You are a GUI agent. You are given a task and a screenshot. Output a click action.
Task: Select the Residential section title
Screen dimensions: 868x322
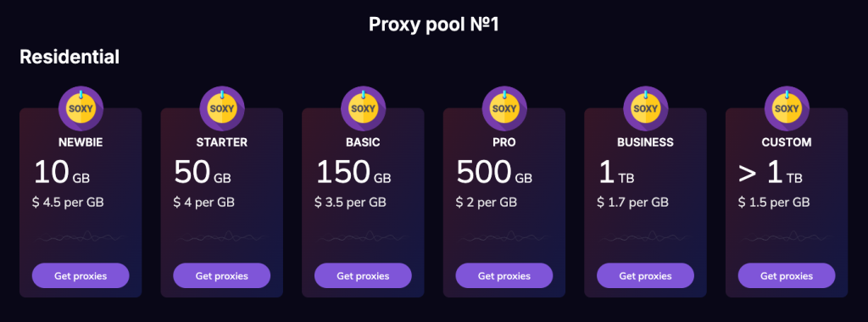tap(70, 57)
